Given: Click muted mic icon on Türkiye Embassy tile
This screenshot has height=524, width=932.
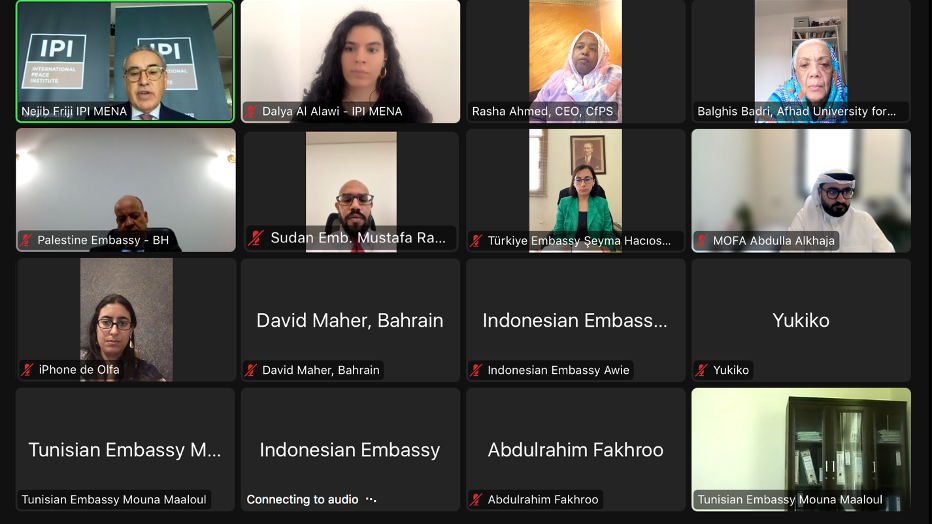Looking at the screenshot, I should [476, 241].
